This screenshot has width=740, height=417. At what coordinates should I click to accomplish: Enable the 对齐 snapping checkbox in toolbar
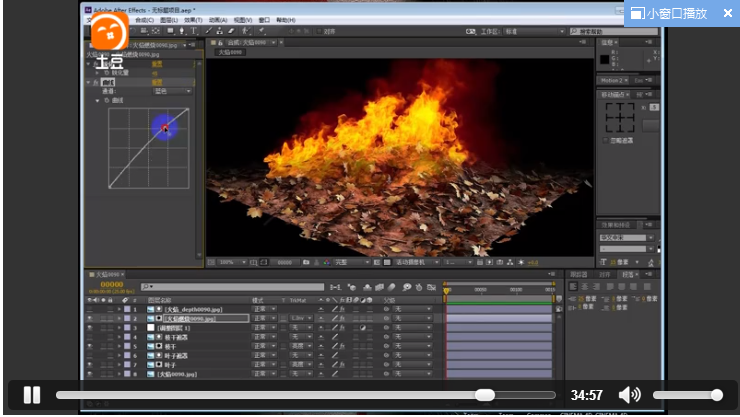click(x=319, y=31)
